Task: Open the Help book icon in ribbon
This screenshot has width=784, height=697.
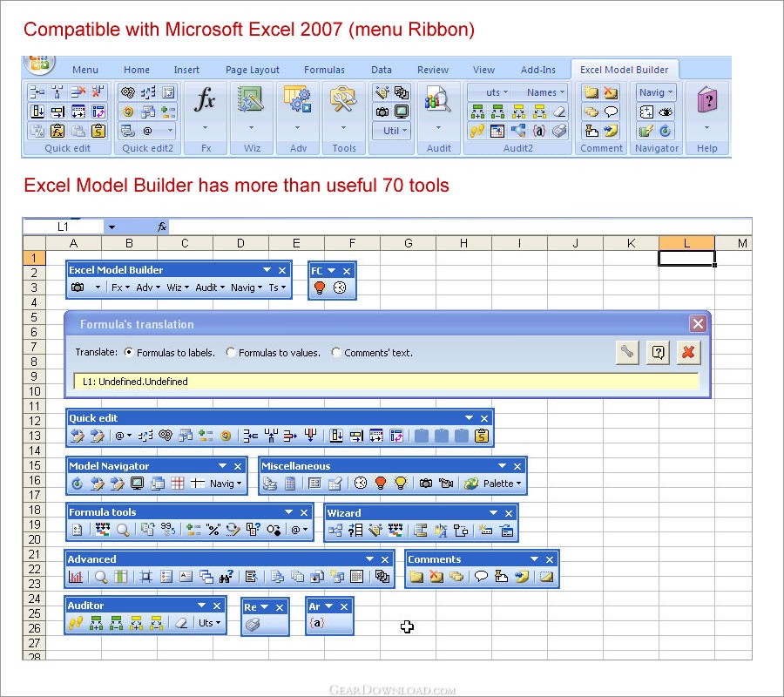Action: tap(707, 99)
